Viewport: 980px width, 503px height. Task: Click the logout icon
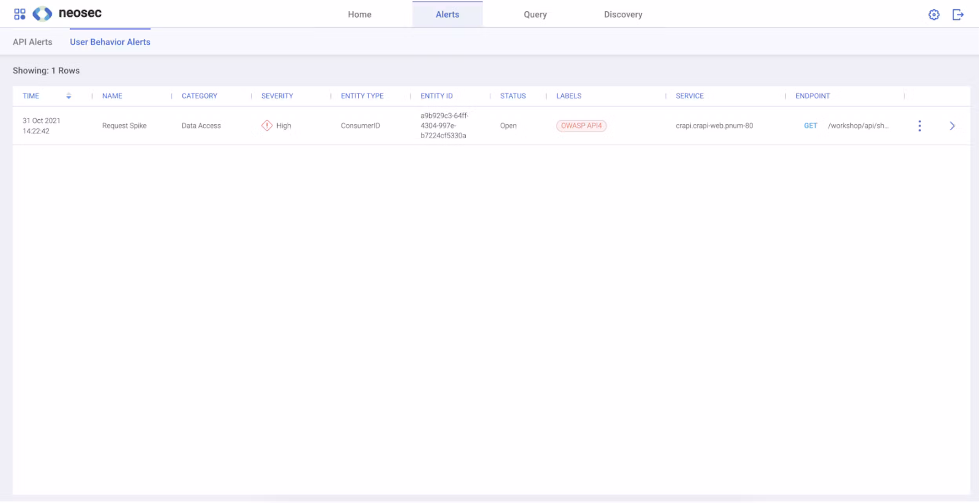point(958,15)
